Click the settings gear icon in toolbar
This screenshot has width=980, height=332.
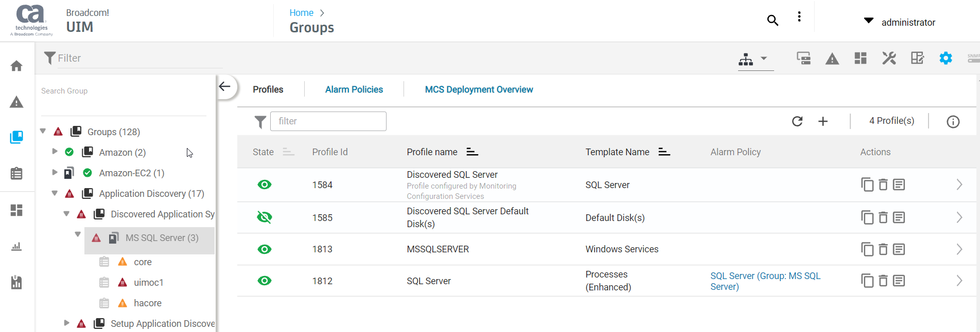(x=946, y=58)
